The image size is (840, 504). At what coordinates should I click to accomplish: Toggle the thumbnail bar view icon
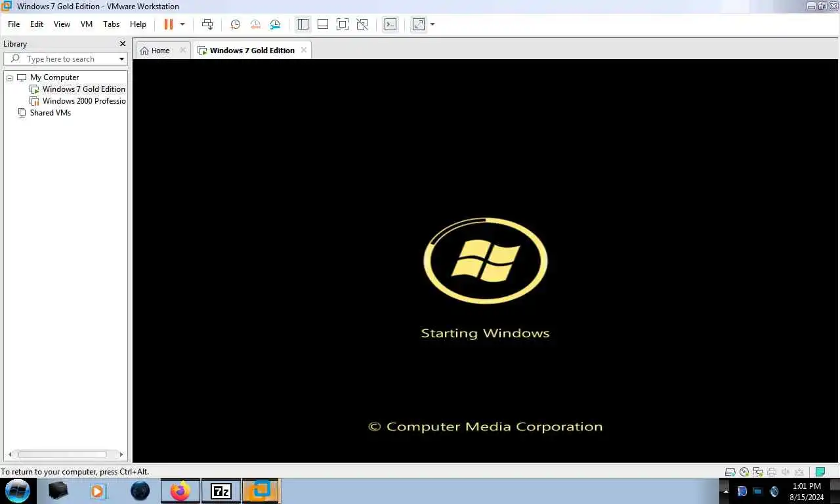(x=323, y=24)
